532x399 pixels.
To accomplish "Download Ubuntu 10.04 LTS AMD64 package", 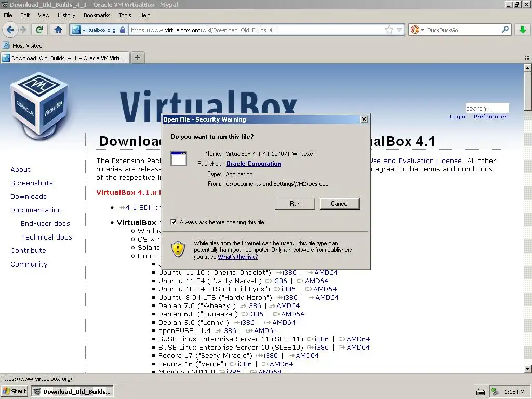I will pyautogui.click(x=321, y=289).
